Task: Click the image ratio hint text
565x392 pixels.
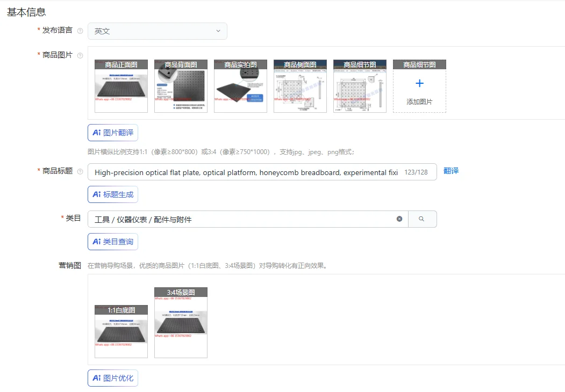Action: (x=221, y=152)
